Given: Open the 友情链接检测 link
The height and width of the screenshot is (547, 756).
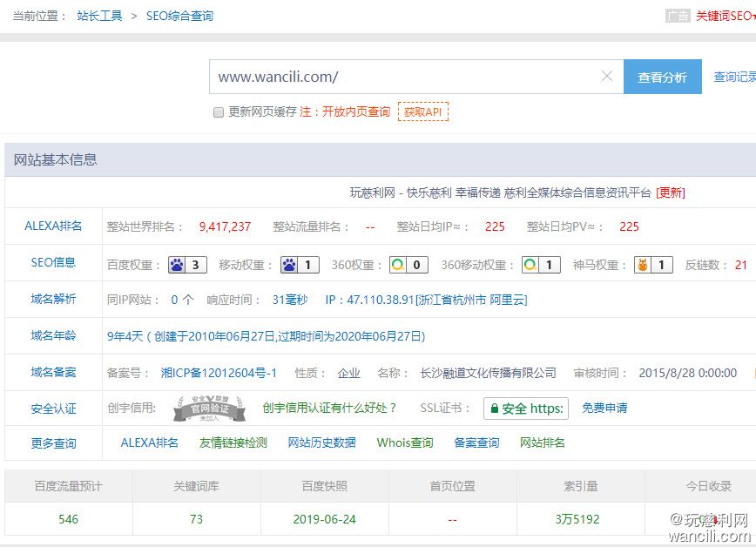Looking at the screenshot, I should pyautogui.click(x=233, y=442).
